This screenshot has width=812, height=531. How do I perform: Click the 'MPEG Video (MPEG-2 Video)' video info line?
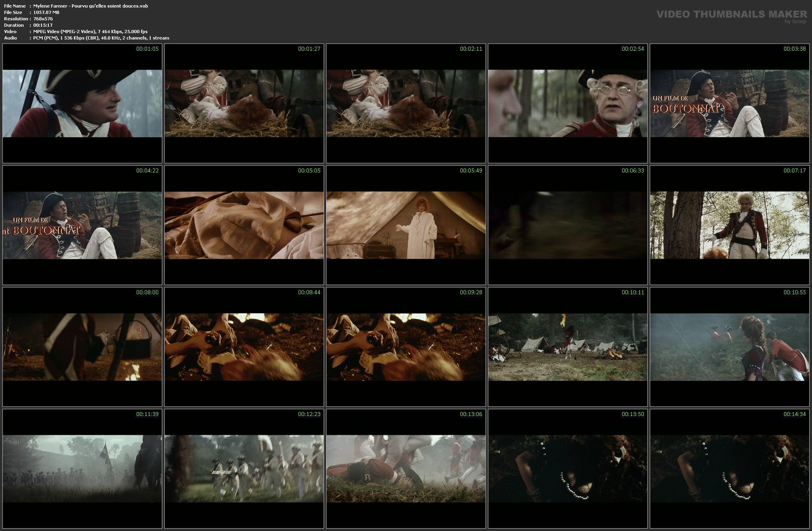(90, 32)
